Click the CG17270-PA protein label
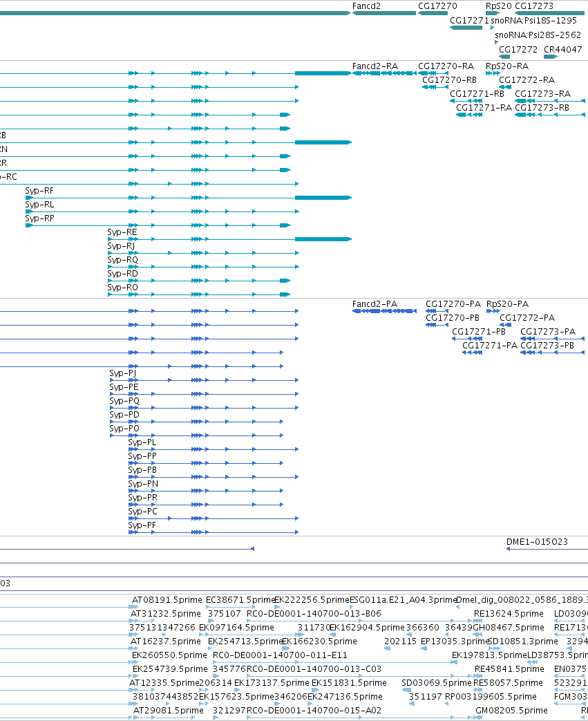The image size is (588, 721). click(453, 304)
